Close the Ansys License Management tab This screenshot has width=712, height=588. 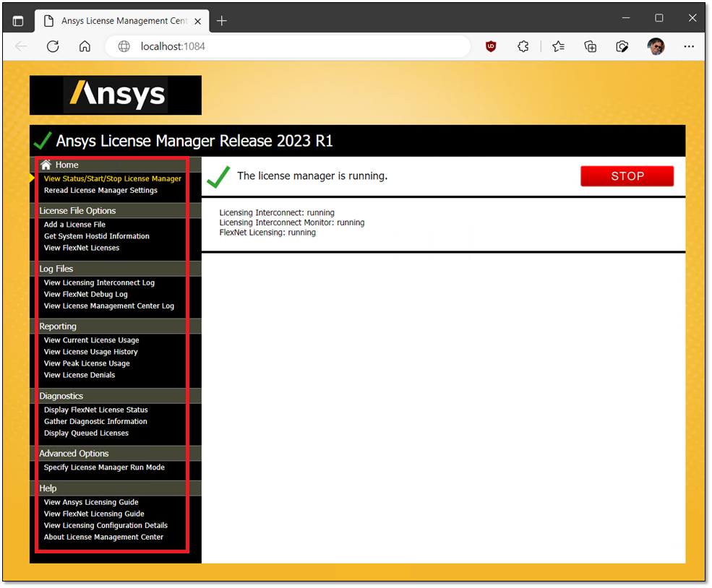click(x=198, y=22)
